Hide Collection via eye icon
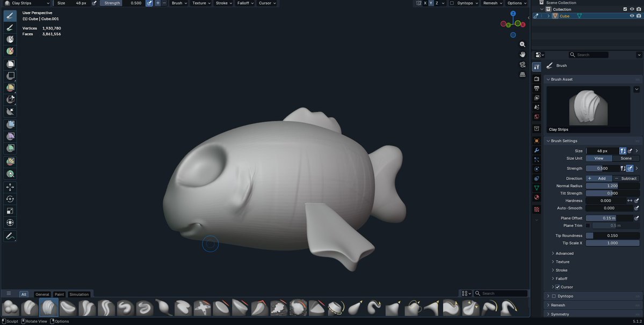 [632, 9]
